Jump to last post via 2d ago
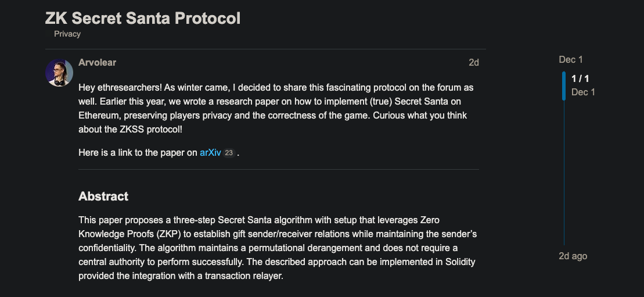 (573, 256)
